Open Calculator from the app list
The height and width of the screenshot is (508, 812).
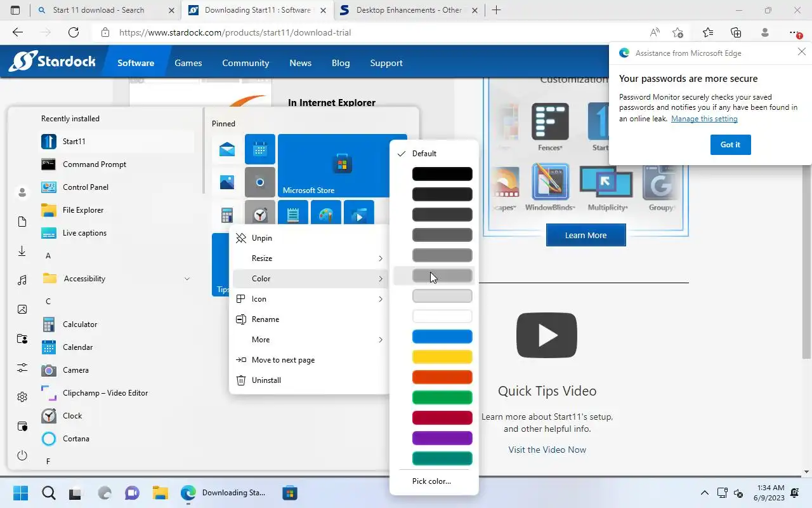117,324
